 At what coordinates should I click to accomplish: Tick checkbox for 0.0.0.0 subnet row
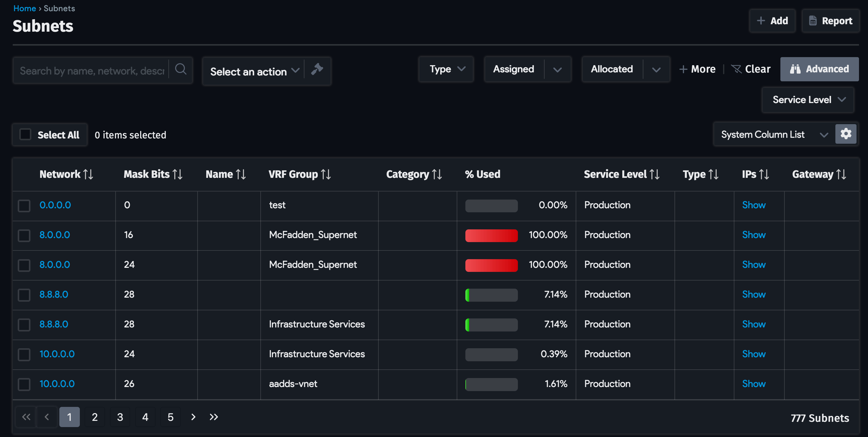(24, 205)
